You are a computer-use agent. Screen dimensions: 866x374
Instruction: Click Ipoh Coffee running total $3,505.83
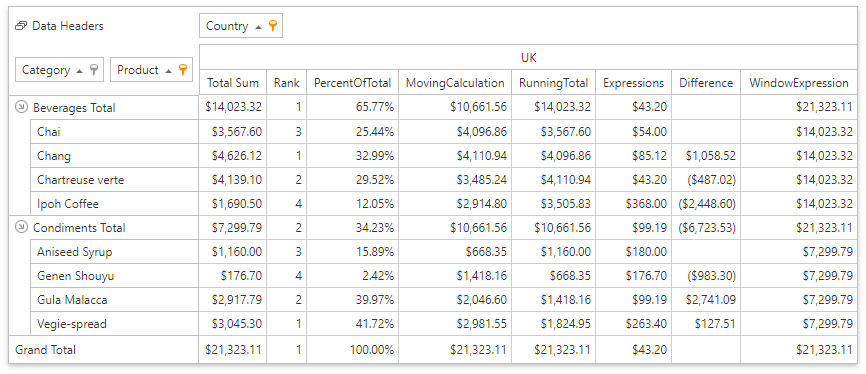(553, 204)
